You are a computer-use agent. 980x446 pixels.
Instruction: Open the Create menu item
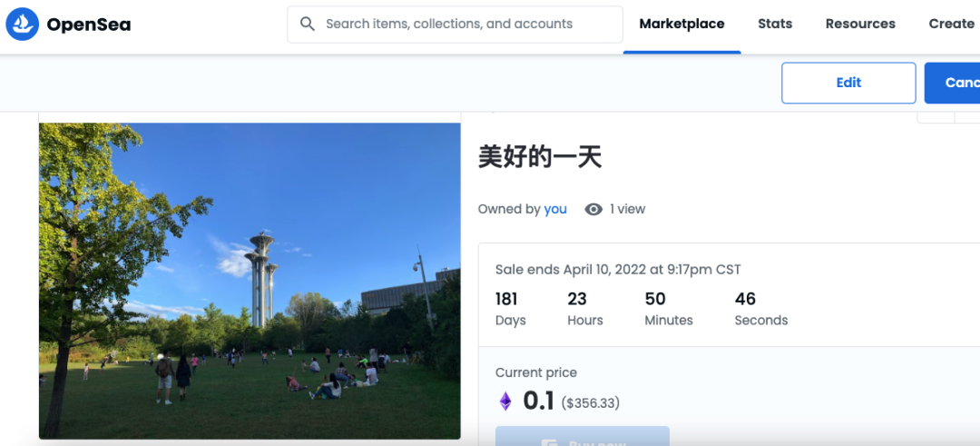click(x=951, y=24)
